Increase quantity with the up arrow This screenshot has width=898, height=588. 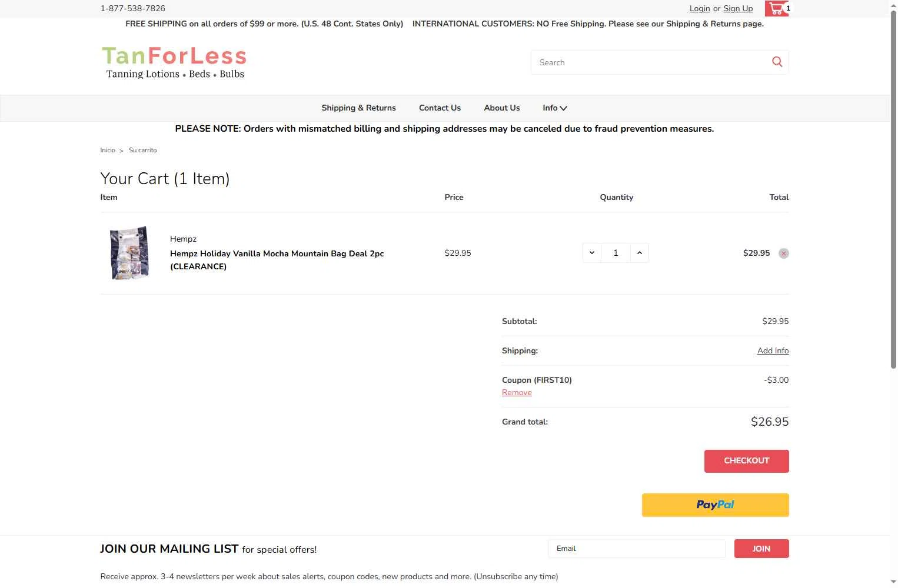639,253
